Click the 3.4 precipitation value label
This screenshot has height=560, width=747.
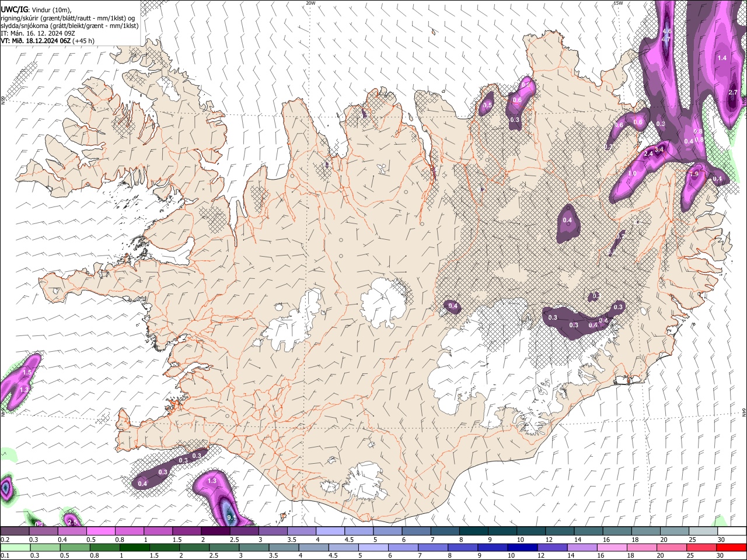659,150
